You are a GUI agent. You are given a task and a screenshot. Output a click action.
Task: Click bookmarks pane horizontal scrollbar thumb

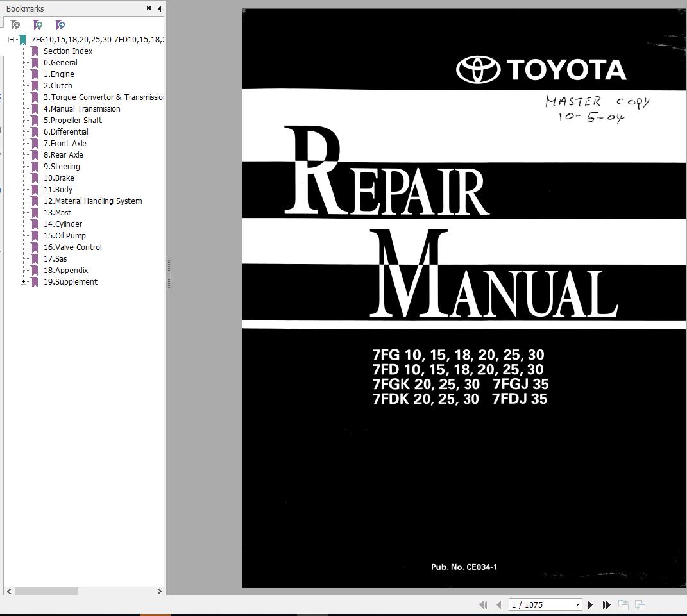(x=46, y=591)
